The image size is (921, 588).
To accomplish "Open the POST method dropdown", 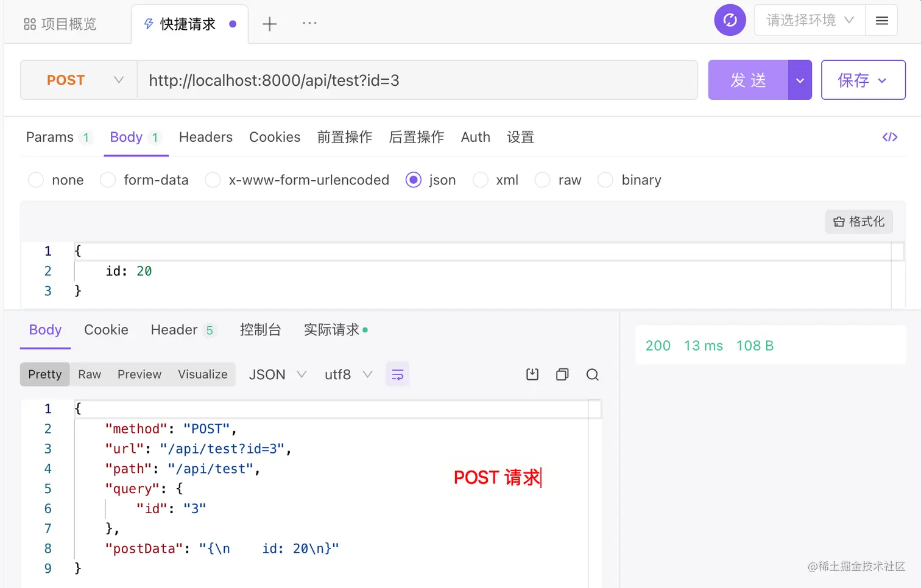I will 77,80.
